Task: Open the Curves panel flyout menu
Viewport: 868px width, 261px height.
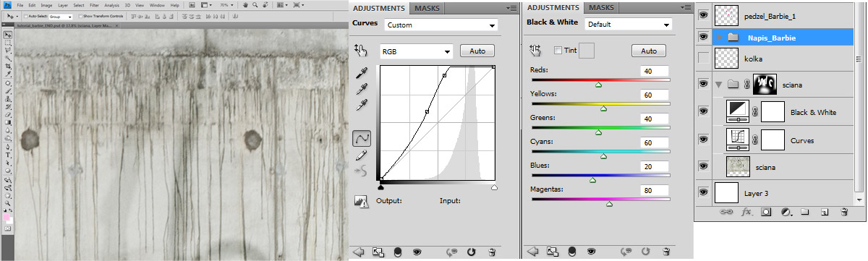Action: coord(512,8)
